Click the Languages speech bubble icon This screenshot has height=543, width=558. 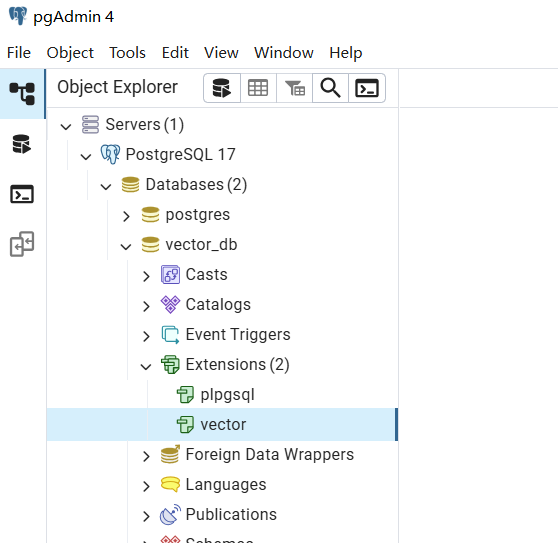tap(170, 484)
